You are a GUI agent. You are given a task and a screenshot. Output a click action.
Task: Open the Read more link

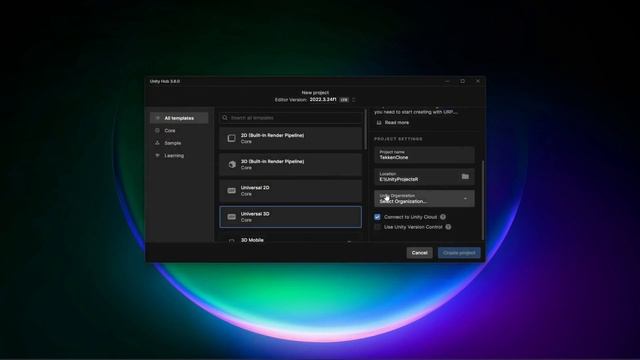point(393,122)
